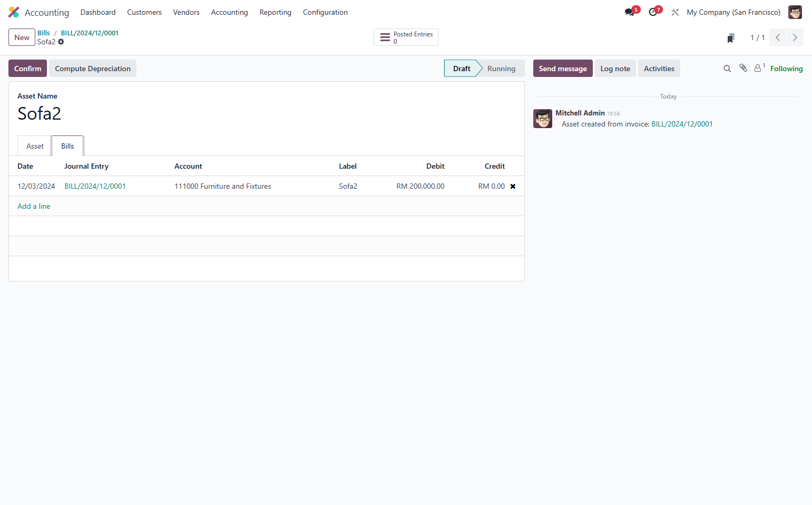Click the debug tools wrench icon

[675, 12]
